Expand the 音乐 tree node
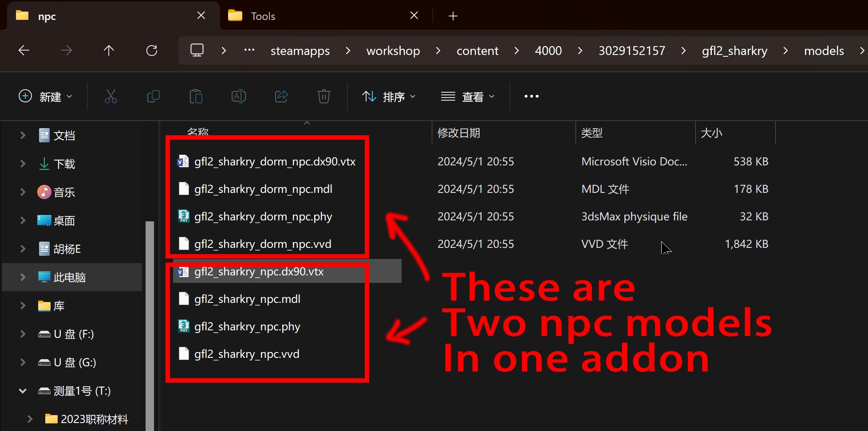The width and height of the screenshot is (868, 431). 23,192
